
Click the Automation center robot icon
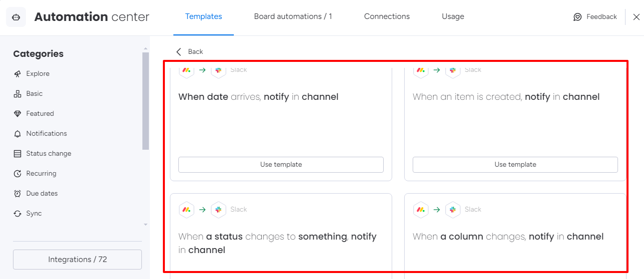16,17
